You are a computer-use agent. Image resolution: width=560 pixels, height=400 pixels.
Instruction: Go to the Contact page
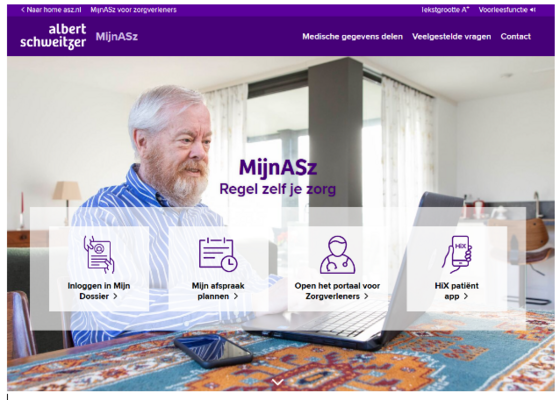[515, 36]
